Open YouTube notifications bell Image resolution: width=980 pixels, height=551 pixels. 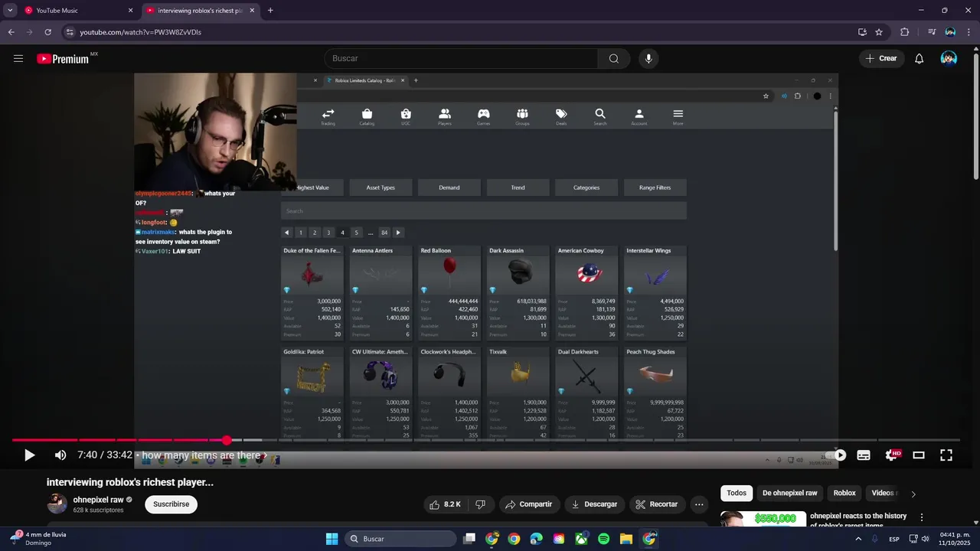tap(920, 58)
